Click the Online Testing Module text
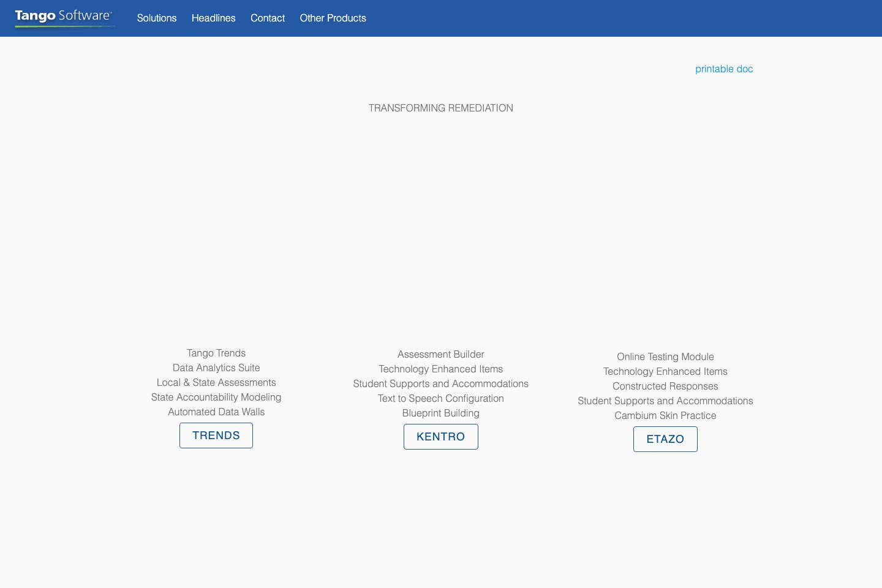The height and width of the screenshot is (588, 882). point(665,357)
